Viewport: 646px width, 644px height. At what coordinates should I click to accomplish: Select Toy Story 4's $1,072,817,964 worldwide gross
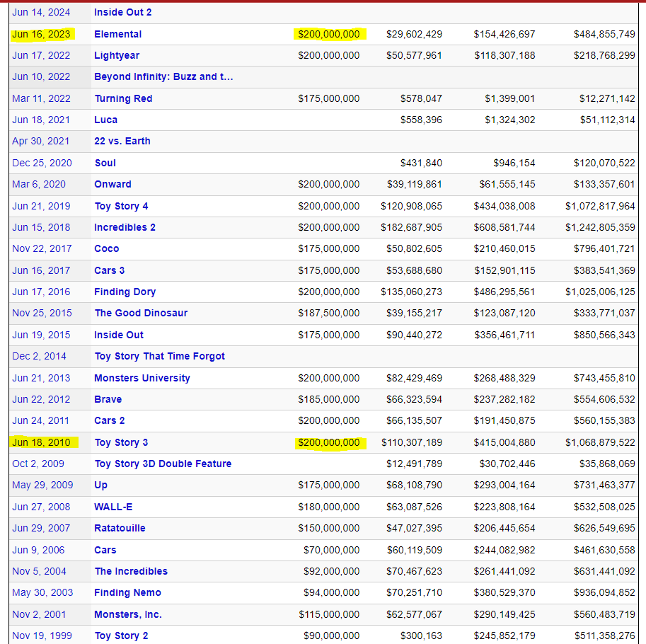[x=600, y=207]
